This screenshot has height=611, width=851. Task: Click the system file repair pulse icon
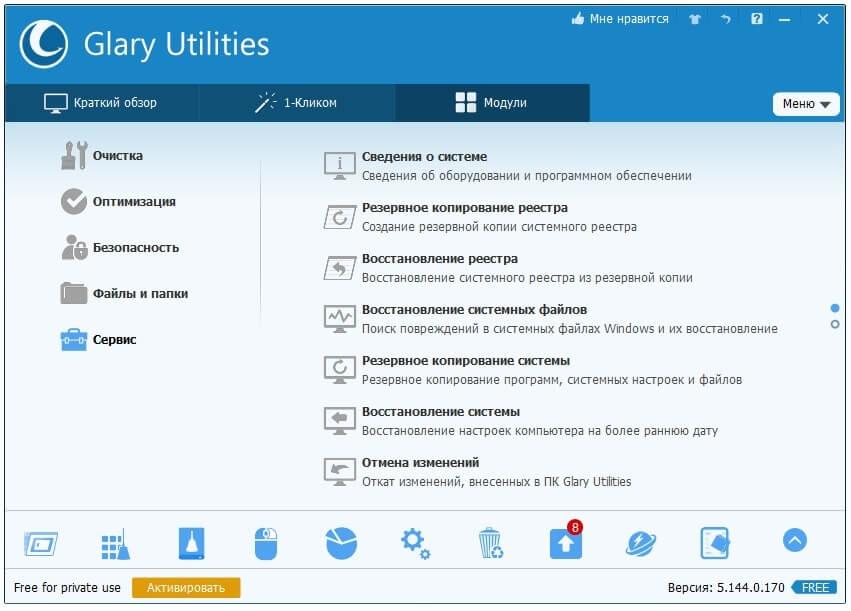[x=340, y=319]
